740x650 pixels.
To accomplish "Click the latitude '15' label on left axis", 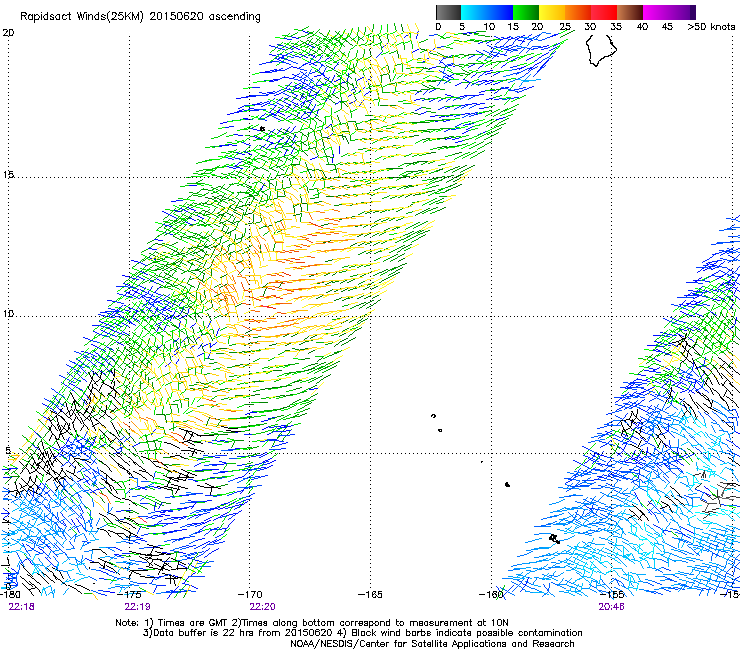I will click(x=8, y=175).
